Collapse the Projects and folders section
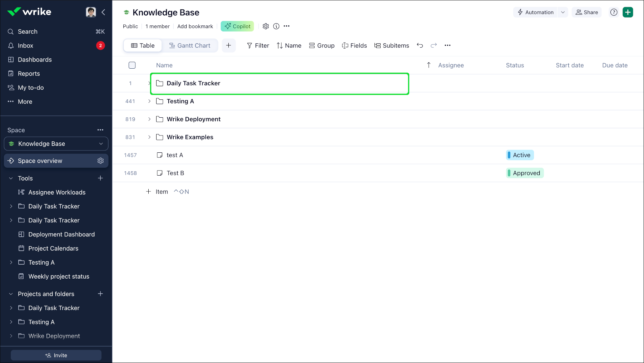Screen dimensions: 644x363 click(11, 294)
